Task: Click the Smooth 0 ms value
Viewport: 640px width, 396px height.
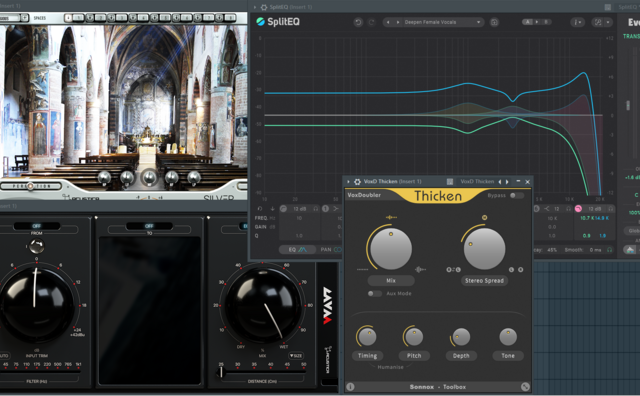Action: (595, 250)
